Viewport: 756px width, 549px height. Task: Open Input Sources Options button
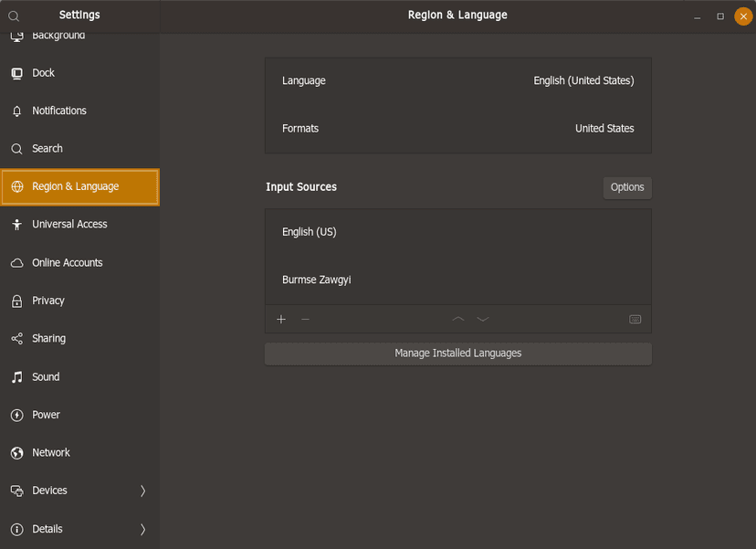(x=626, y=187)
